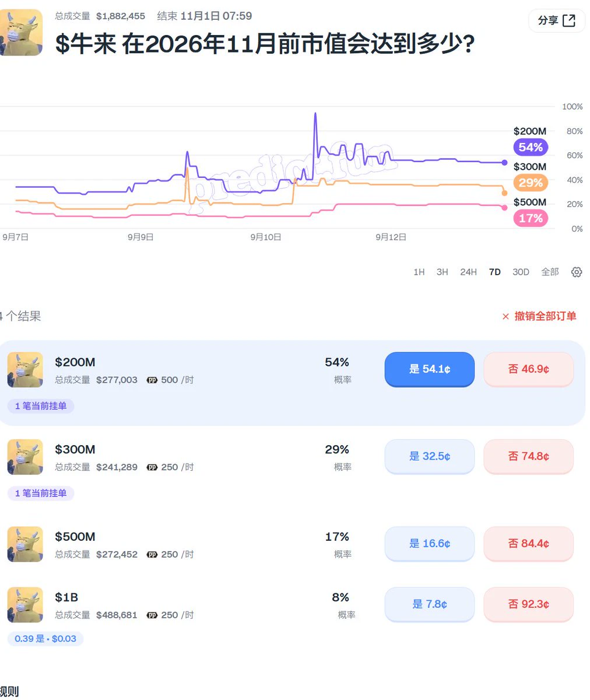Viewport: 590px width, 700px height.
Task: Select the 30D chart timeframe
Action: pos(521,272)
